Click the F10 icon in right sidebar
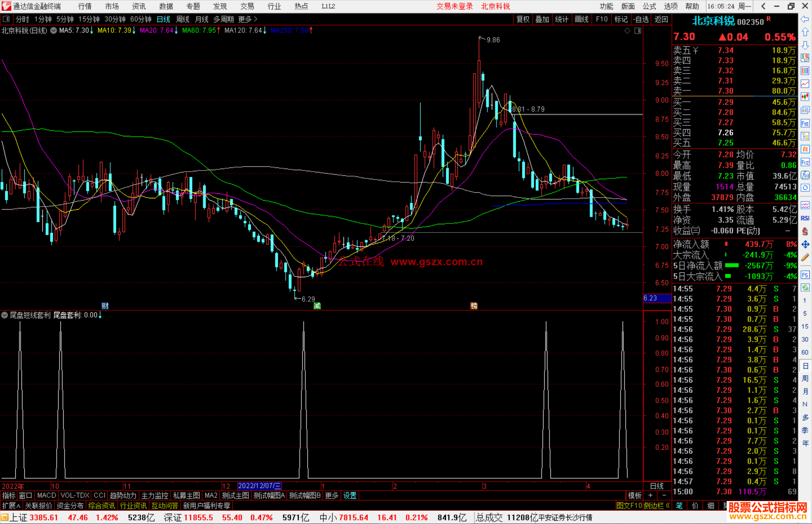The image size is (812, 524). point(805,124)
